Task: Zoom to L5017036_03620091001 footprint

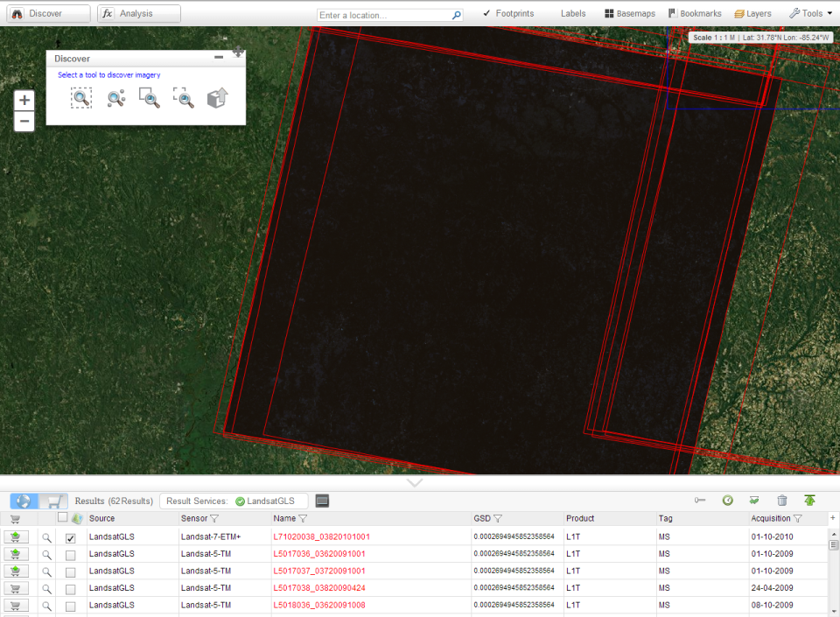Action: [47, 555]
